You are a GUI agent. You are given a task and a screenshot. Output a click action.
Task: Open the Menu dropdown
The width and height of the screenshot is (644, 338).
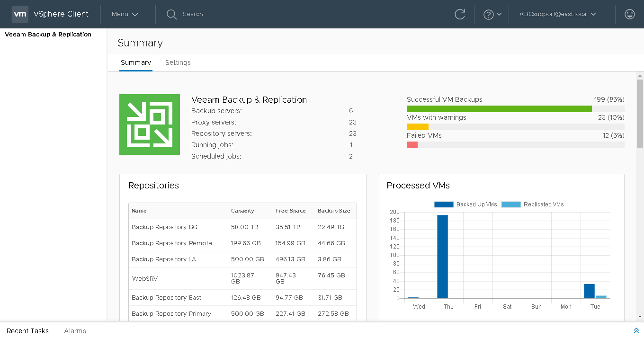pyautogui.click(x=125, y=14)
